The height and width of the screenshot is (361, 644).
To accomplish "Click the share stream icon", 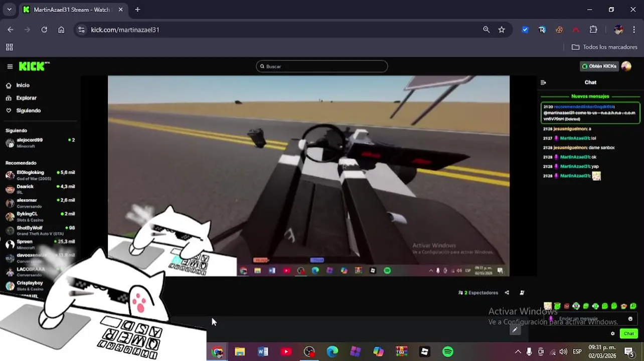I will [507, 293].
